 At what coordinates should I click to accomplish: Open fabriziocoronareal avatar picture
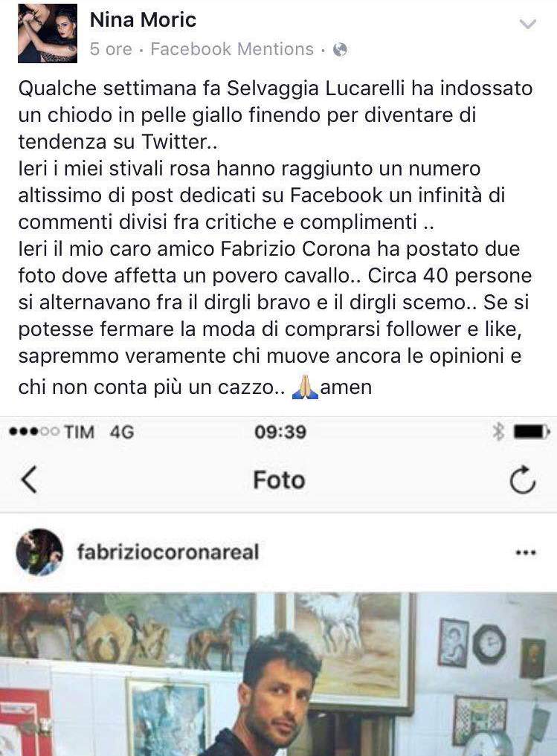[39, 552]
